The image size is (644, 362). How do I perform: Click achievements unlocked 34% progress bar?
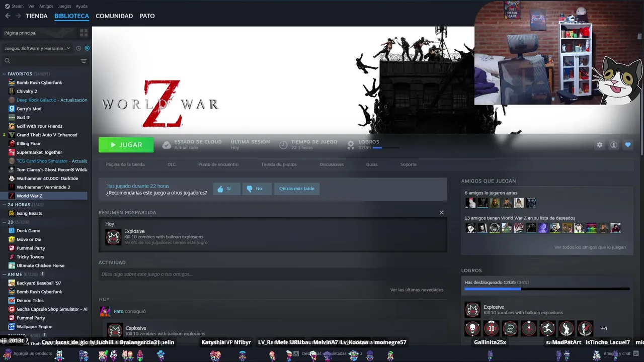(547, 289)
